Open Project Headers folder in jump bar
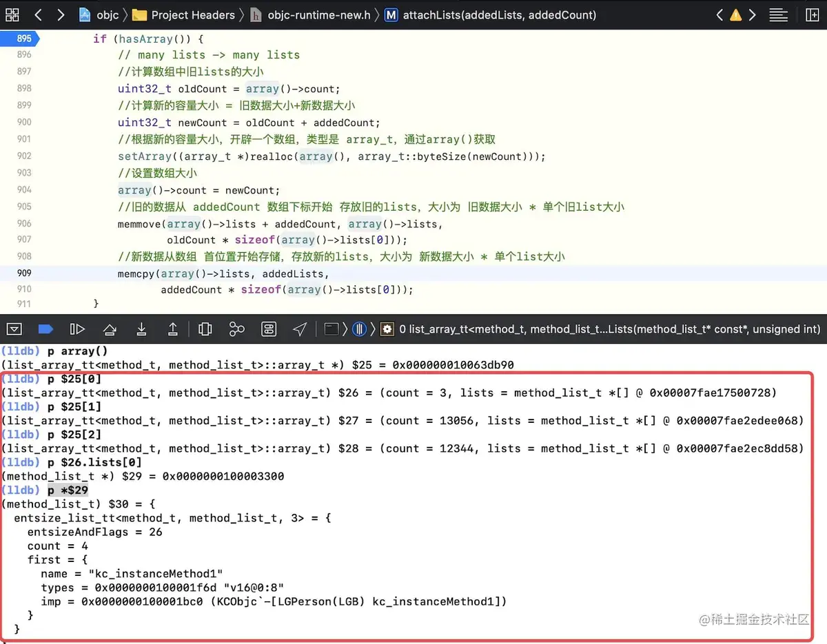 [x=183, y=14]
